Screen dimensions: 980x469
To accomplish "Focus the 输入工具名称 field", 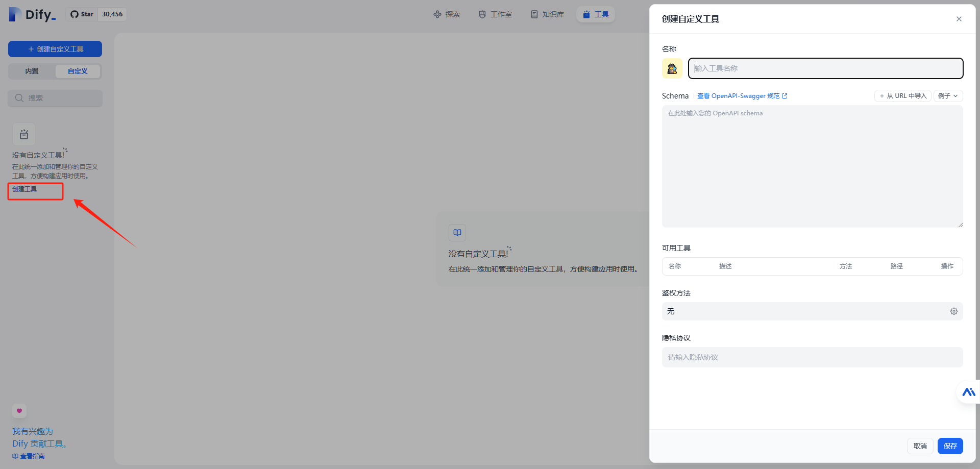I will click(x=825, y=68).
